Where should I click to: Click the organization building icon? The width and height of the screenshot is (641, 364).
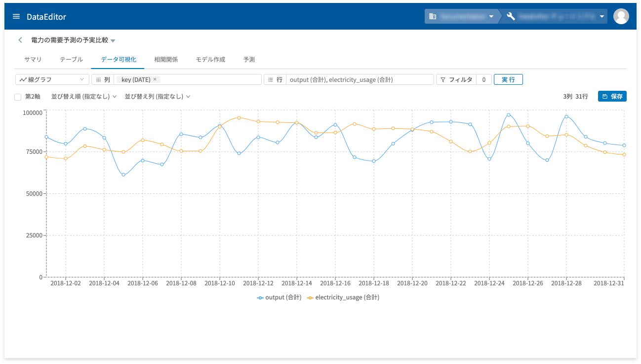click(433, 16)
